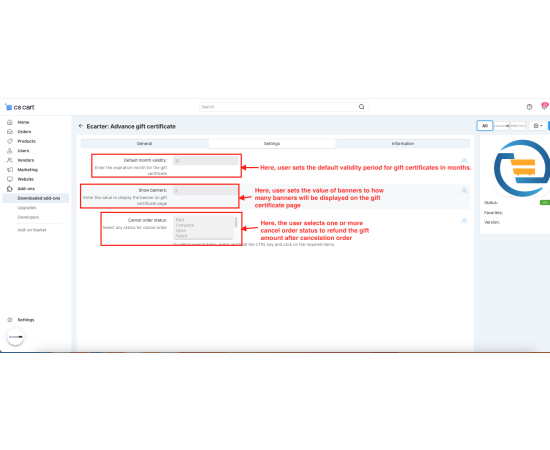
Task: Switch to the Information tab
Action: pos(403,143)
